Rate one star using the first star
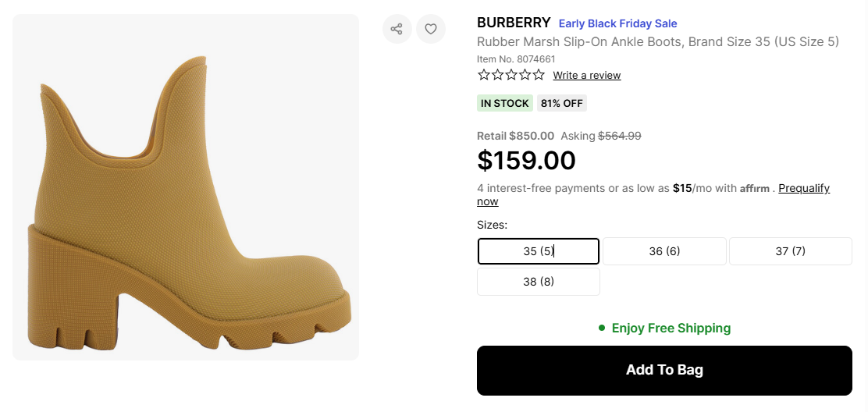868x412 pixels. 484,75
